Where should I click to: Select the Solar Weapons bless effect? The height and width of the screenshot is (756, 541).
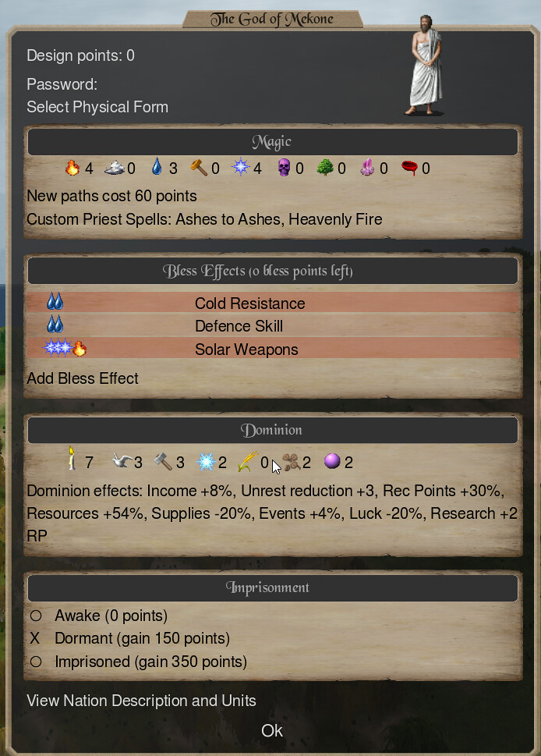click(x=273, y=348)
